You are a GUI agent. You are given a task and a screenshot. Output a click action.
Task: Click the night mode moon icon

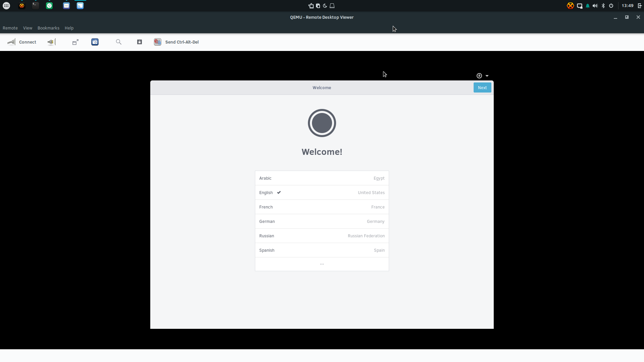(325, 6)
